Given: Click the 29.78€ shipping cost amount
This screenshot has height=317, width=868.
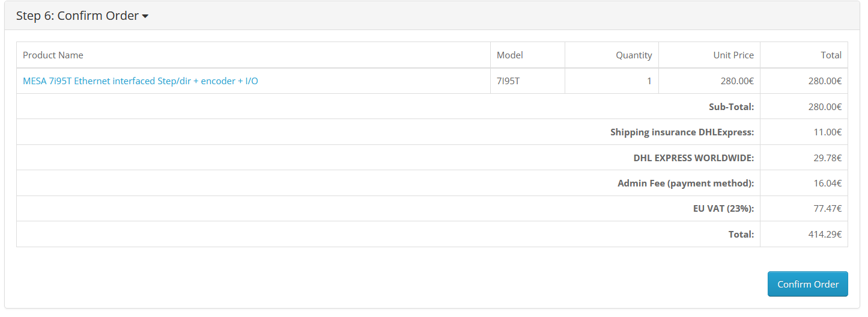Looking at the screenshot, I should point(827,158).
